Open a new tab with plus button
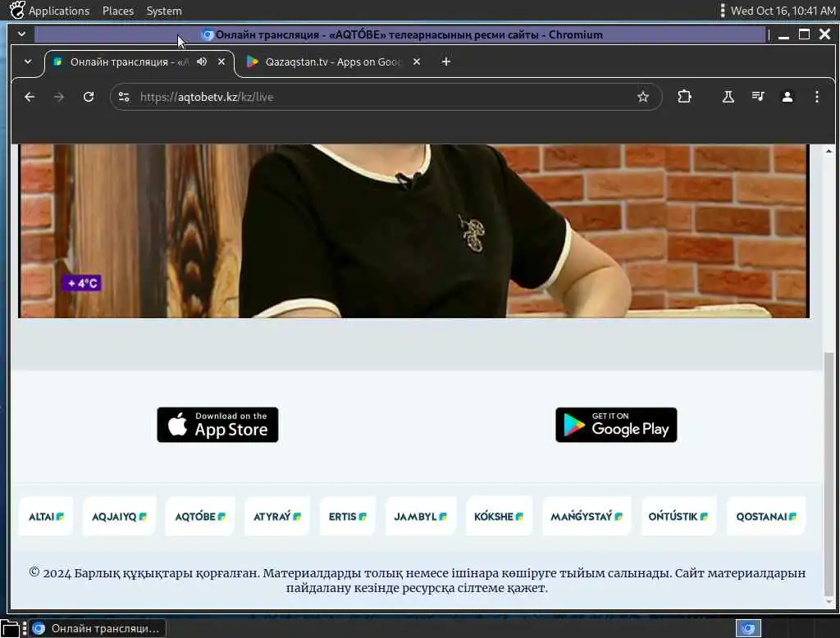The image size is (840, 638). coord(445,62)
